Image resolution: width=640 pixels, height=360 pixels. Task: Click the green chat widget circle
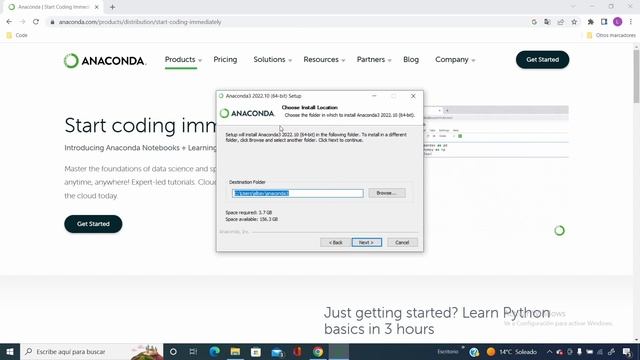coord(559,231)
